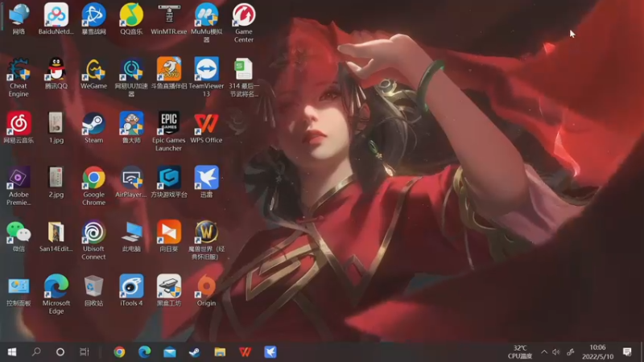Launch Chrome from the taskbar
The width and height of the screenshot is (644, 362).
click(119, 352)
